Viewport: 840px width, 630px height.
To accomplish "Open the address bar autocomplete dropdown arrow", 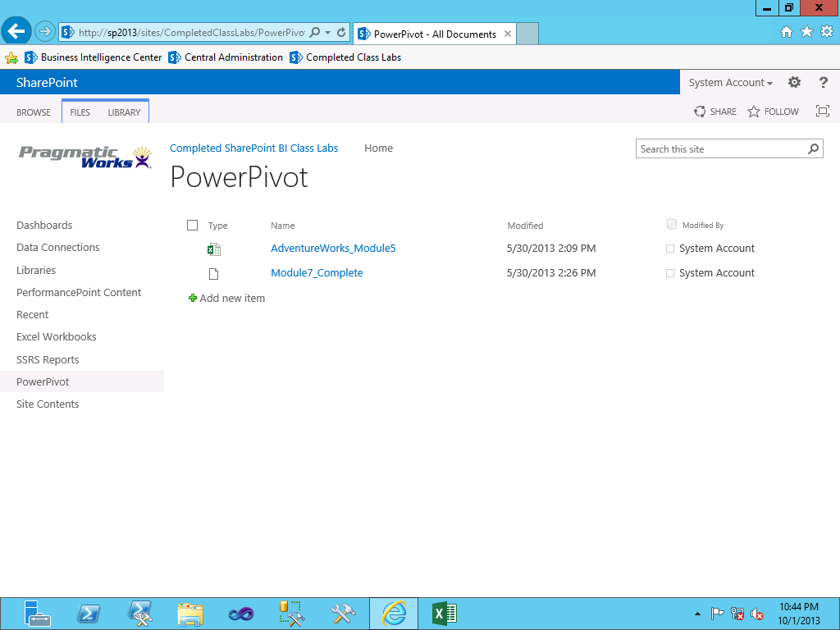I will (328, 32).
